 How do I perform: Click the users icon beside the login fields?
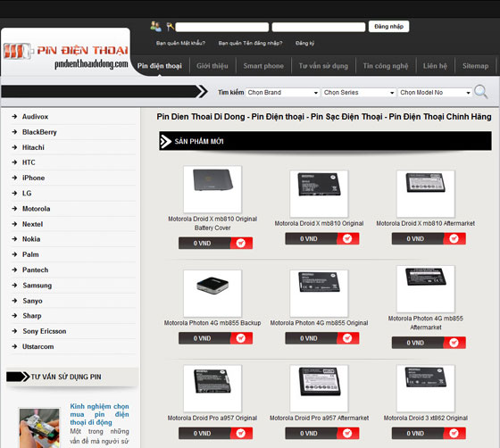click(x=155, y=27)
